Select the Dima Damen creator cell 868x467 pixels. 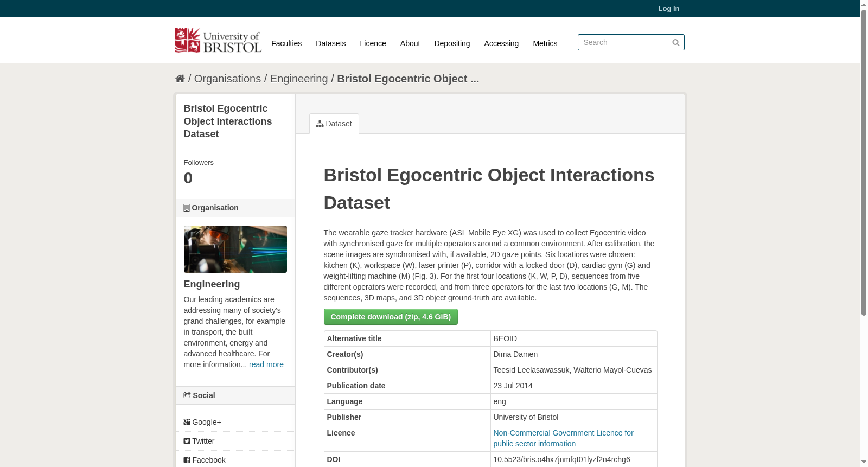[573, 354]
